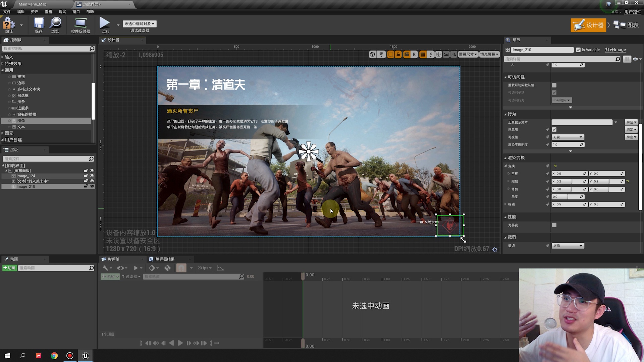Click the green +动画 add animation button

9,268
